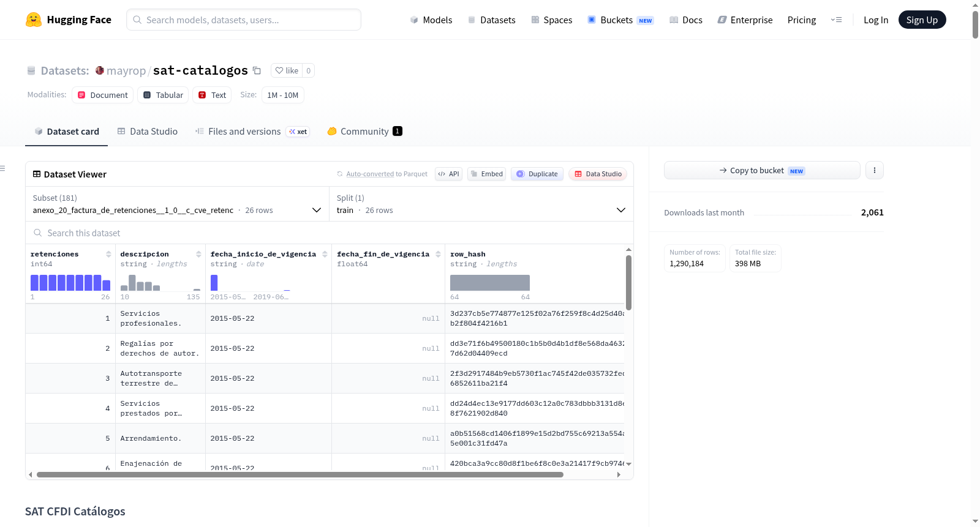The height and width of the screenshot is (527, 980).
Task: Select the 'Autotransporte terrestre de…' cell
Action: [160, 378]
